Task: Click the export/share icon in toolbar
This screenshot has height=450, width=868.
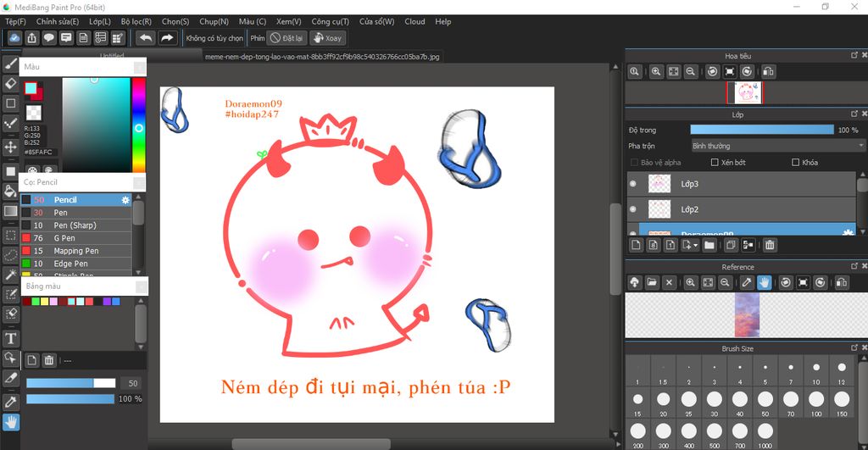Action: 31,37
